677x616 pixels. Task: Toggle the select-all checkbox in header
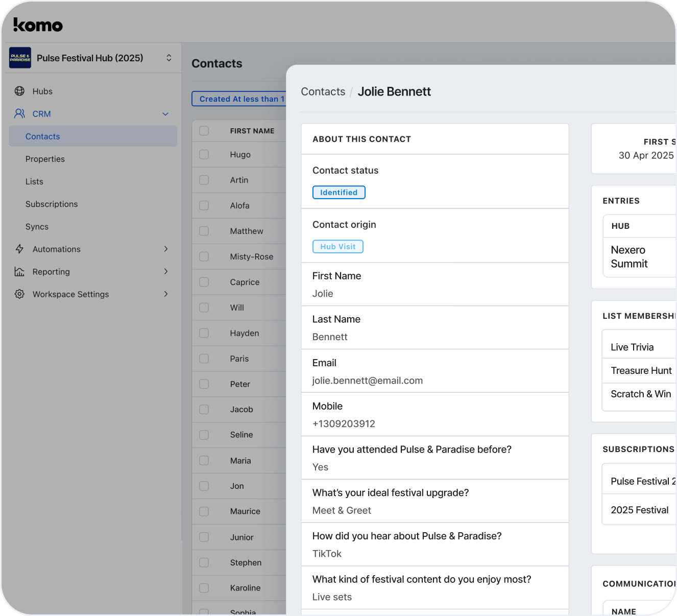tap(204, 131)
